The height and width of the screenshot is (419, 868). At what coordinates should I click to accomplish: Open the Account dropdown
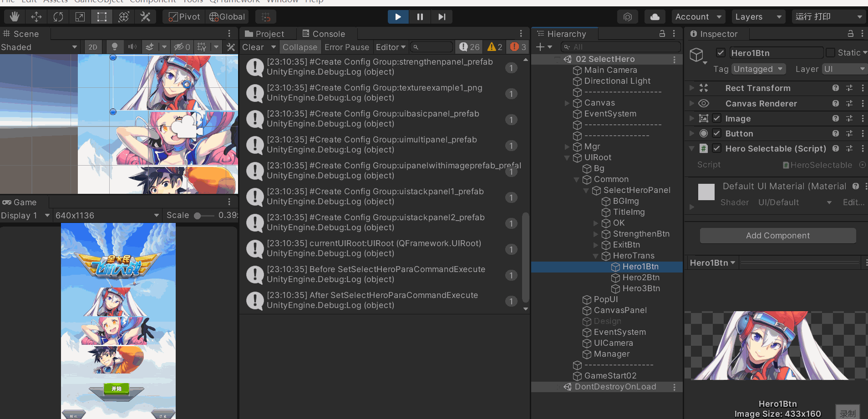699,17
